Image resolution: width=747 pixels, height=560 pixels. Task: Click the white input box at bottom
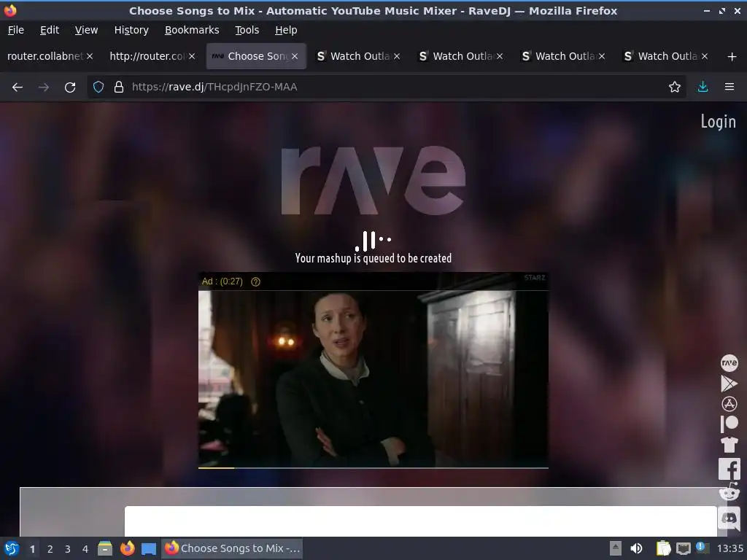pyautogui.click(x=420, y=521)
